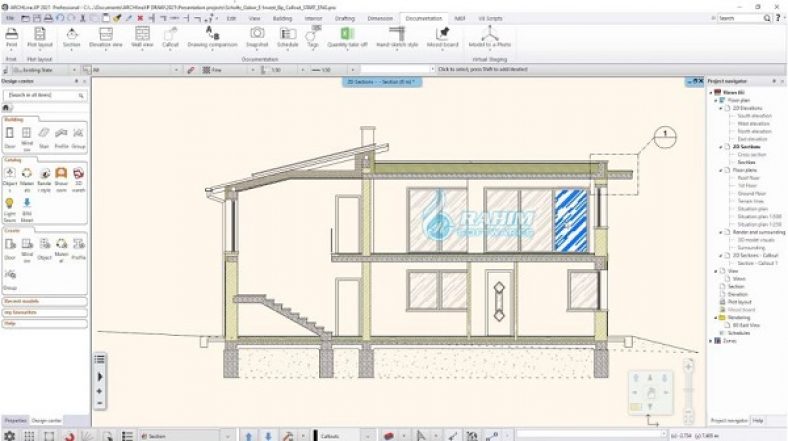Collapse Floor plans tree node
The image size is (788, 441).
coord(721,170)
